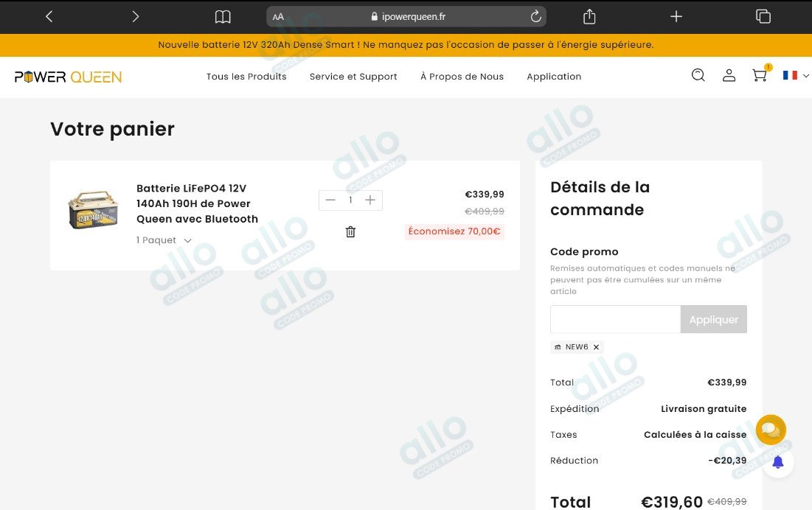Click the €339,99 item price
The height and width of the screenshot is (510, 812).
click(x=485, y=195)
